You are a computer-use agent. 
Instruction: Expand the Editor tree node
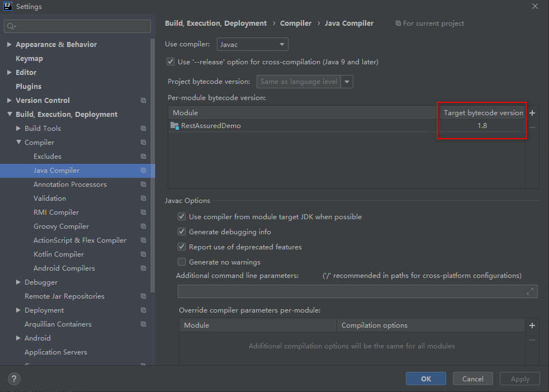click(10, 73)
